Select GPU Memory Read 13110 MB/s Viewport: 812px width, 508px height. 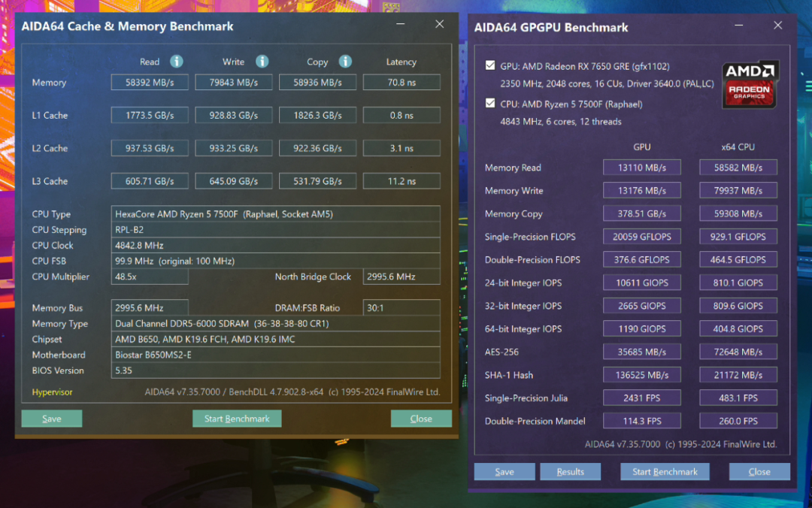coord(641,168)
